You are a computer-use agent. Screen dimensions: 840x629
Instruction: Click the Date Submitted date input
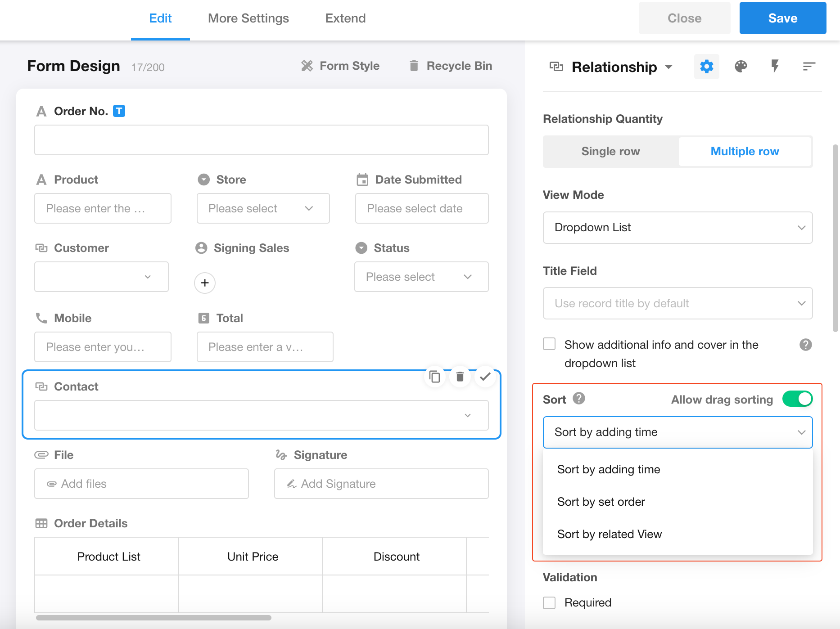[422, 208]
